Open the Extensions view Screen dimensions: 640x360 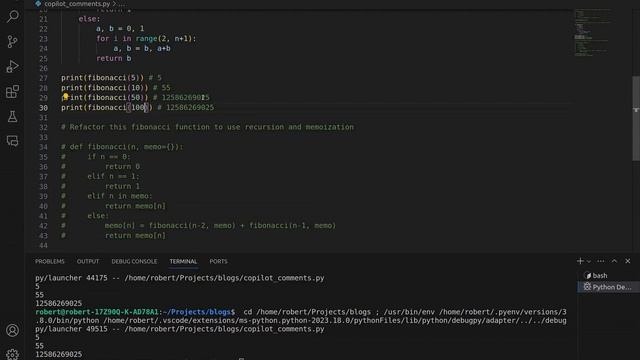13,91
